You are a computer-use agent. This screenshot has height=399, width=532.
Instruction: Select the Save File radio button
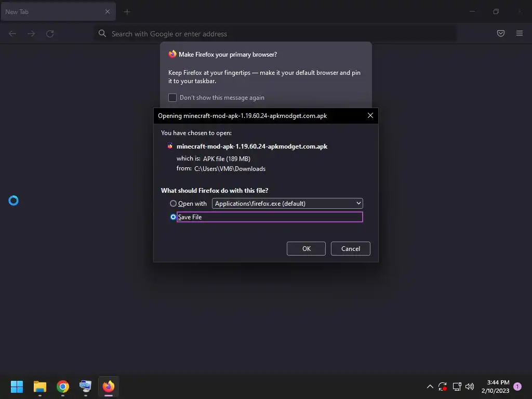(173, 217)
